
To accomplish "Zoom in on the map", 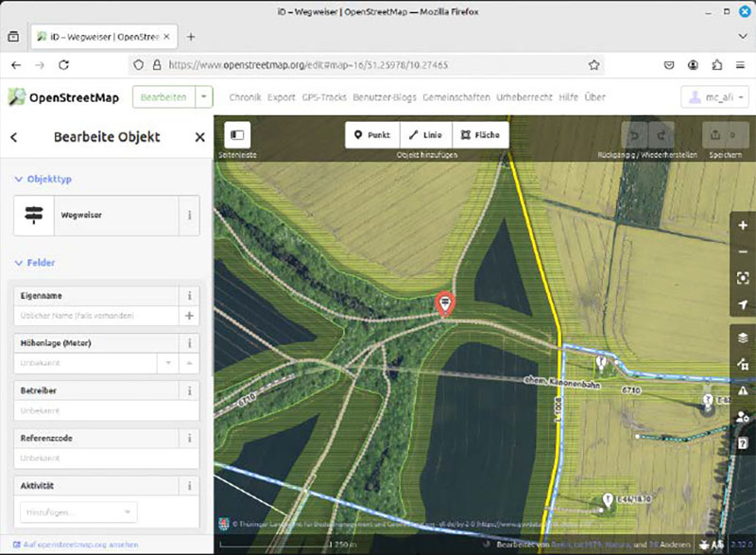I will pyautogui.click(x=743, y=226).
